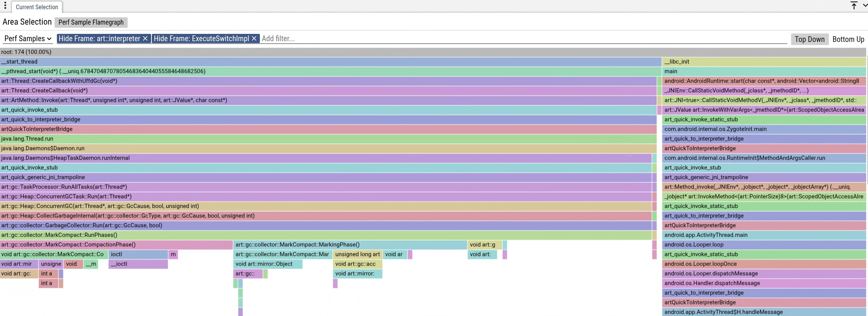Click the java.lang.Thread.run frame
868x316 pixels.
(328, 139)
